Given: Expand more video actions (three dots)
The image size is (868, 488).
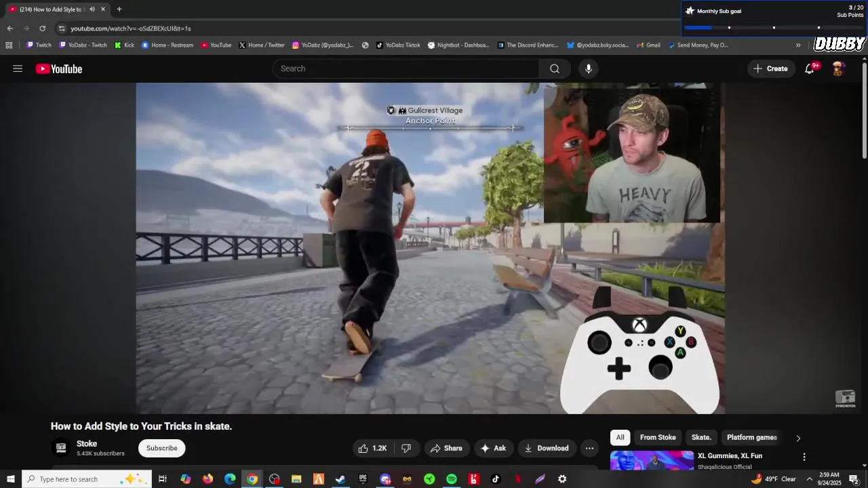Looking at the screenshot, I should tap(589, 448).
